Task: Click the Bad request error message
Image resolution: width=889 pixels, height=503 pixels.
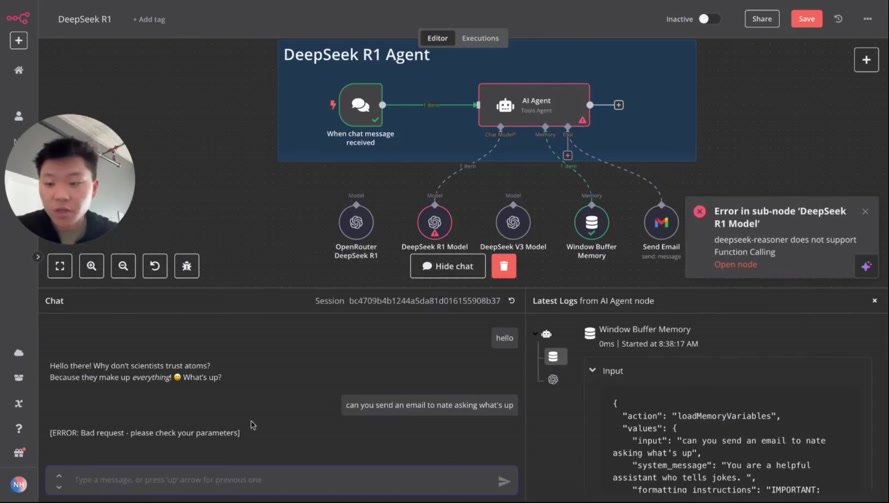Action: 145,433
